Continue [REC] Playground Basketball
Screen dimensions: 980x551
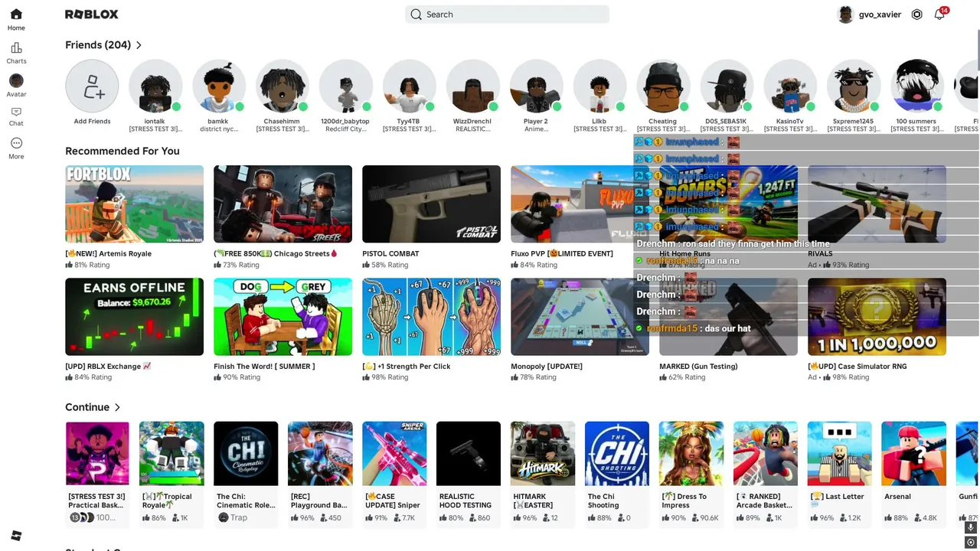(320, 454)
